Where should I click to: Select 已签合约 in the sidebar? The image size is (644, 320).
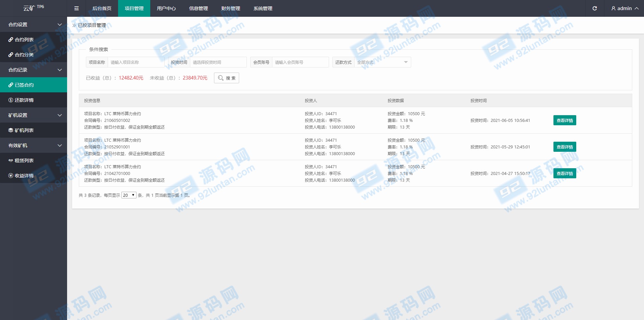pos(34,85)
